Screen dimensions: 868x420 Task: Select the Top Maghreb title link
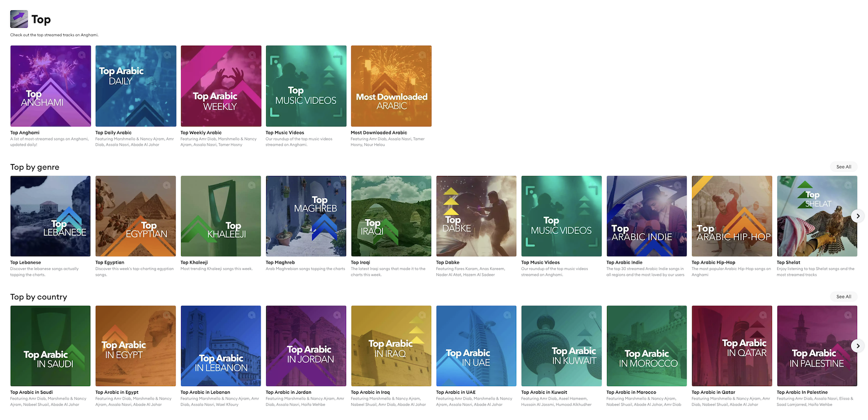[x=280, y=263]
